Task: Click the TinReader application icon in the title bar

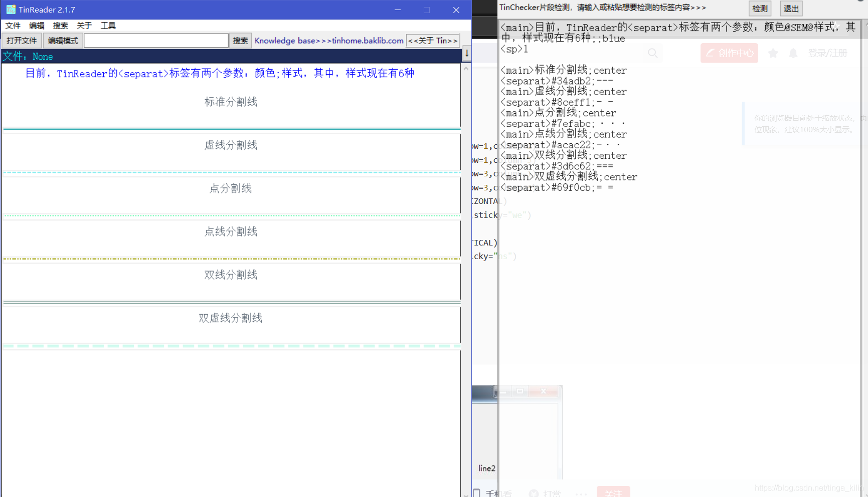Action: 10,10
